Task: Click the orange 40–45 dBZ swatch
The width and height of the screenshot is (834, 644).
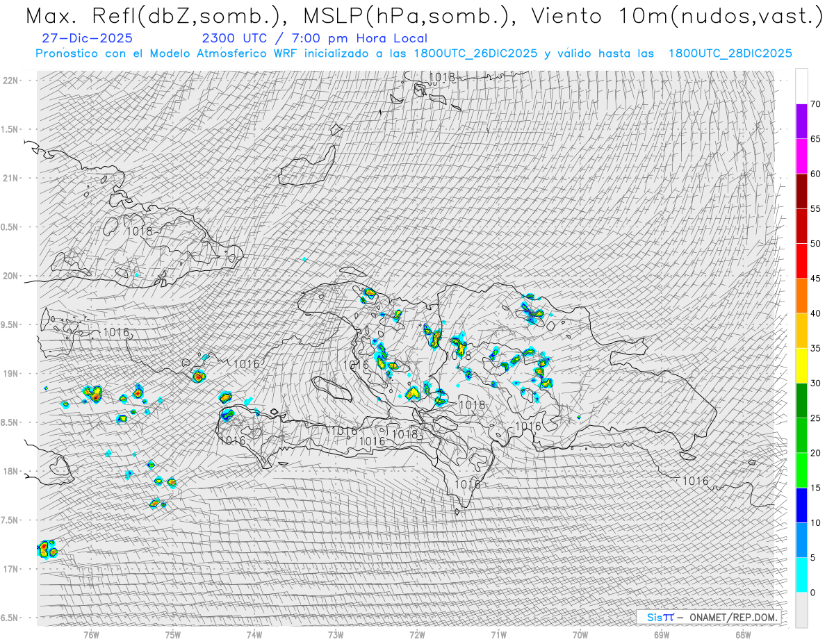Action: click(801, 296)
